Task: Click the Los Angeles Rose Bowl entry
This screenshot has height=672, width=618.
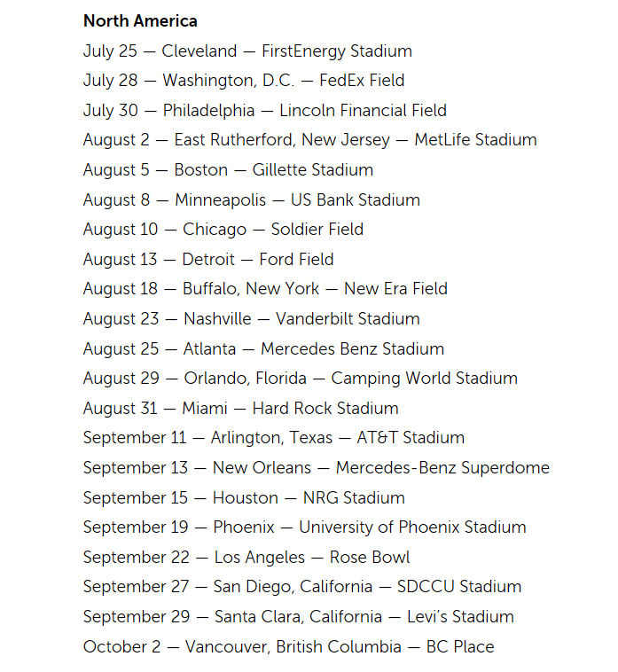Action: tap(246, 558)
